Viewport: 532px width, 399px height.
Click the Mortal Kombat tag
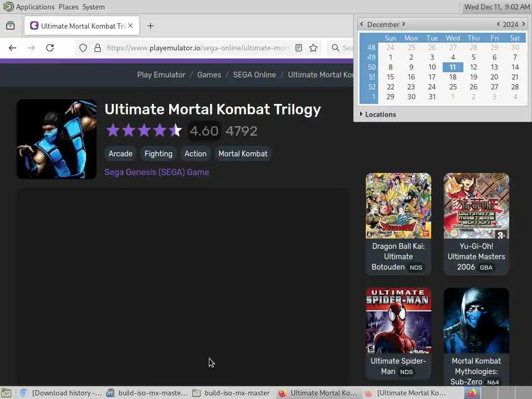pos(243,154)
